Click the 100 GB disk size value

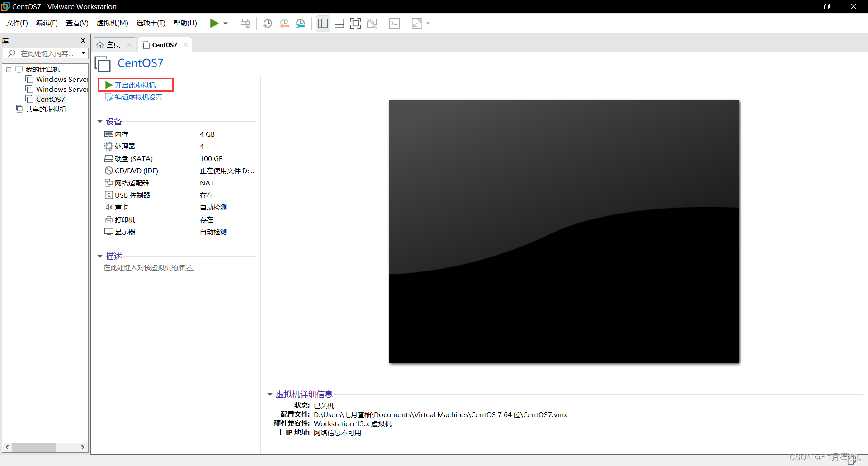tap(212, 158)
